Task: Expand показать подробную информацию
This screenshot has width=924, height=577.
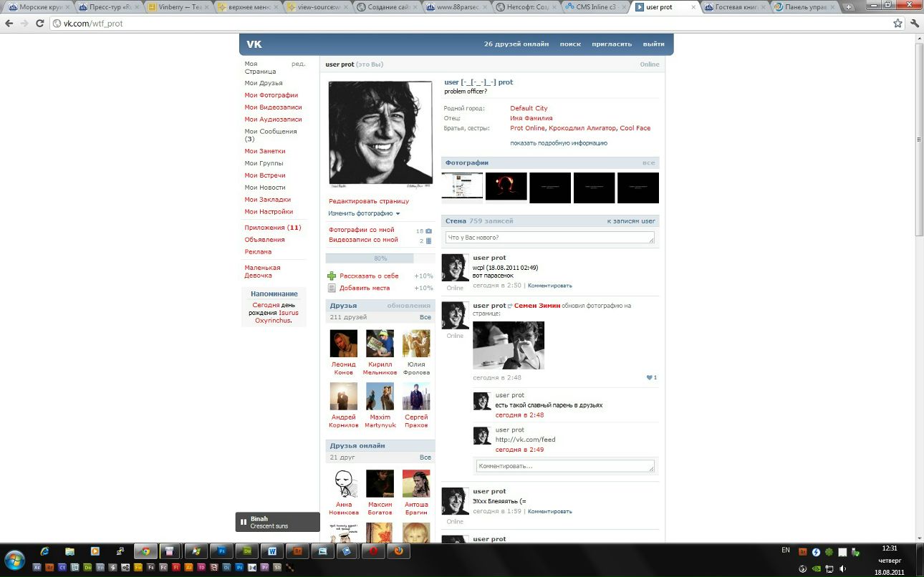Action: click(558, 142)
